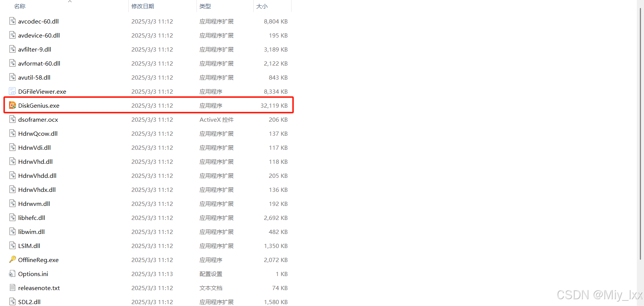The image size is (644, 306).
Task: Click the Options.ini settings file icon
Action: coord(12,274)
